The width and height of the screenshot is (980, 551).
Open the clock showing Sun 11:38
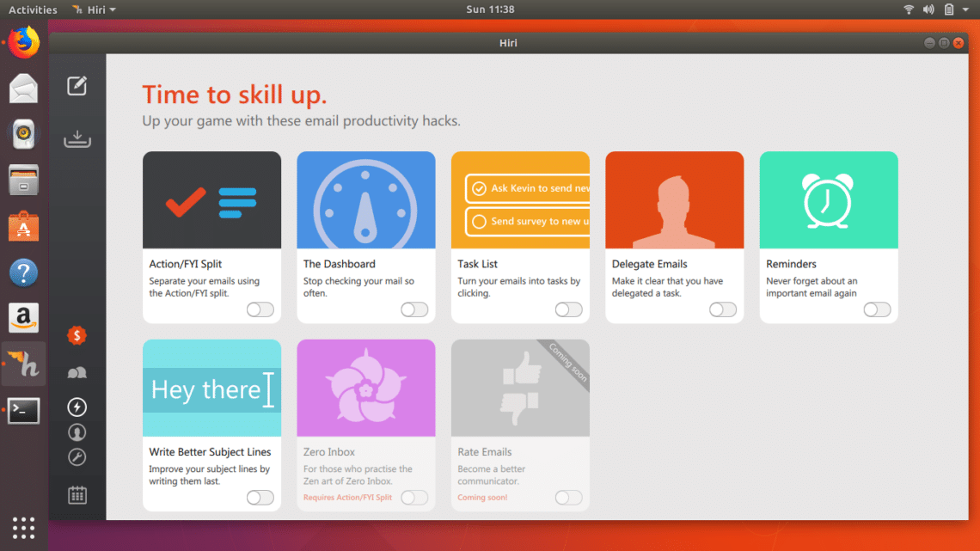click(x=489, y=9)
